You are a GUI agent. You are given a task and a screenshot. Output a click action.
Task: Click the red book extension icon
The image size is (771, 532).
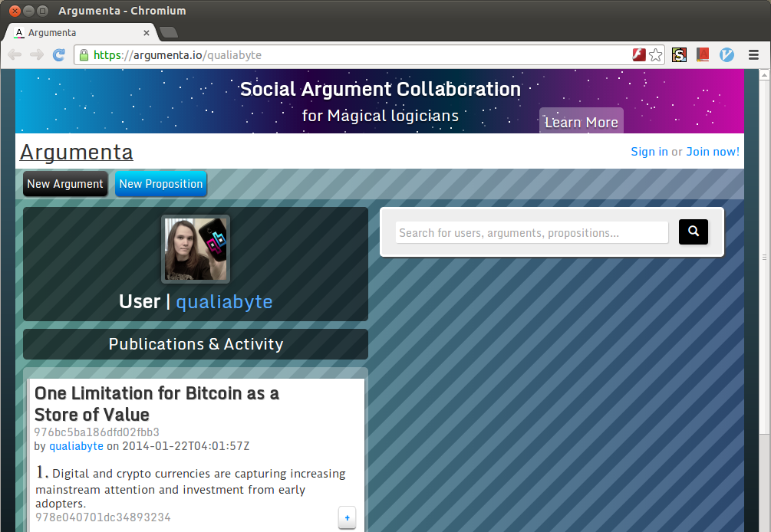click(703, 55)
